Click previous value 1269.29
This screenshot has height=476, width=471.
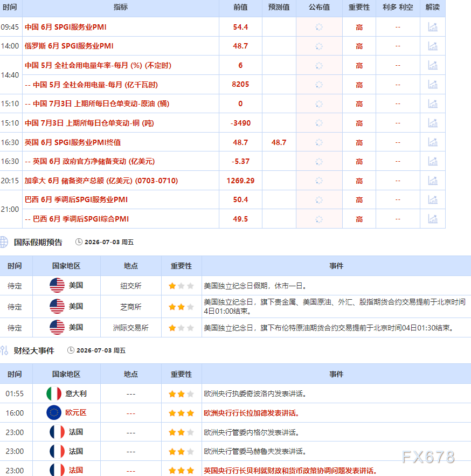(240, 181)
